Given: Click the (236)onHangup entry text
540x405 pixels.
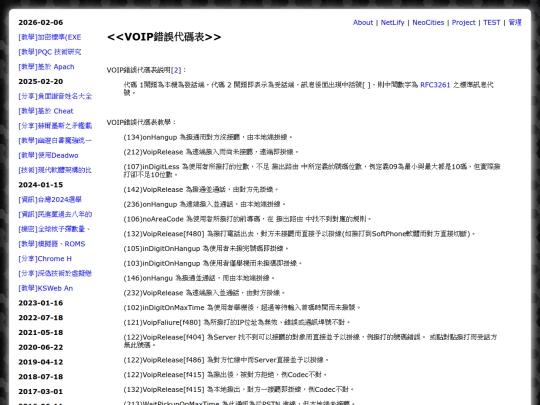Looking at the screenshot, I should (x=204, y=204).
